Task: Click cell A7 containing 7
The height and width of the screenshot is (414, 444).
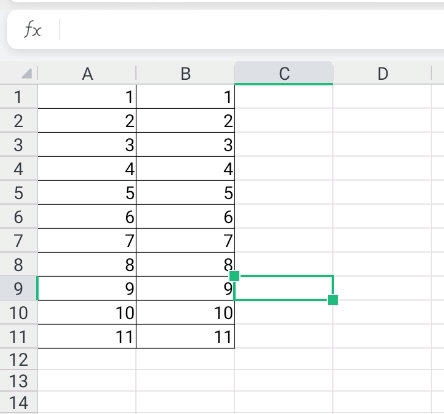Action: pyautogui.click(x=87, y=240)
